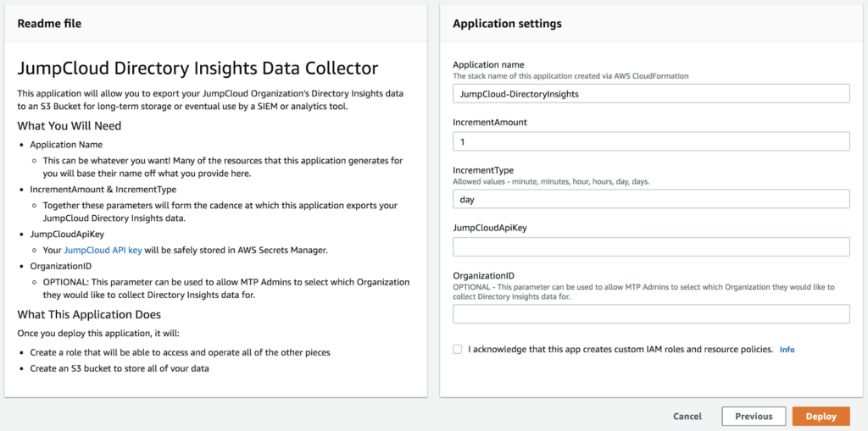Click the empty OrganizationID input box

650,314
